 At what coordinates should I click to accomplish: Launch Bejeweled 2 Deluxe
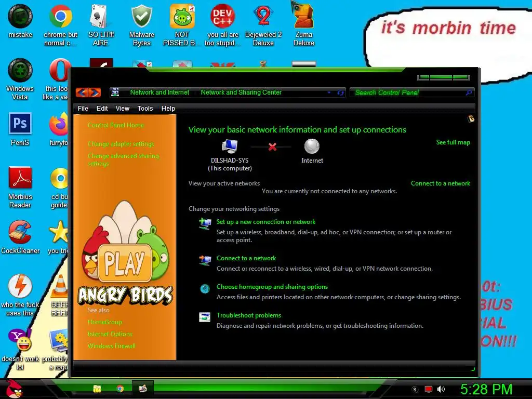click(263, 25)
